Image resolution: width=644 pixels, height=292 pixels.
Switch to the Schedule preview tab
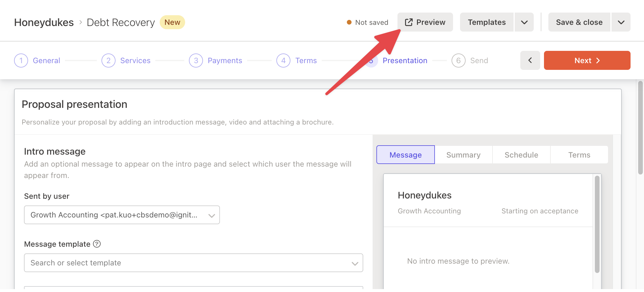click(x=521, y=155)
